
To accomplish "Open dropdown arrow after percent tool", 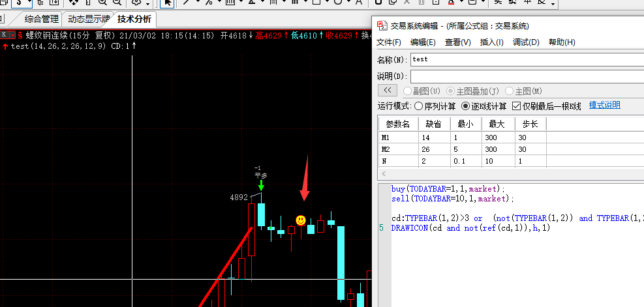I will coord(219,2).
